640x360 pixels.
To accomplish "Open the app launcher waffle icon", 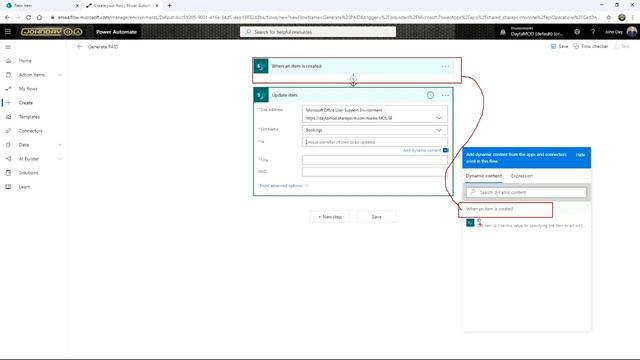I will (8, 32).
